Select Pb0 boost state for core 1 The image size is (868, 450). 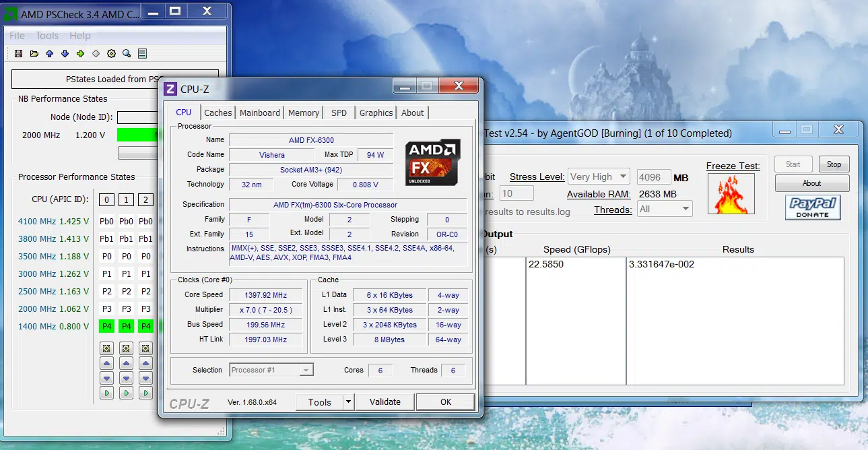click(x=126, y=222)
